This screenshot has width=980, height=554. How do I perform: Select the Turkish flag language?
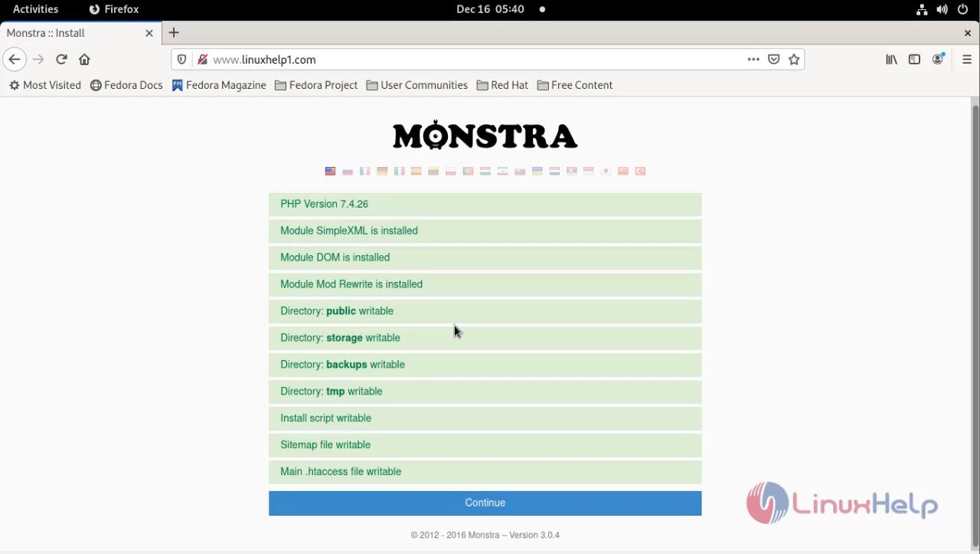(640, 171)
